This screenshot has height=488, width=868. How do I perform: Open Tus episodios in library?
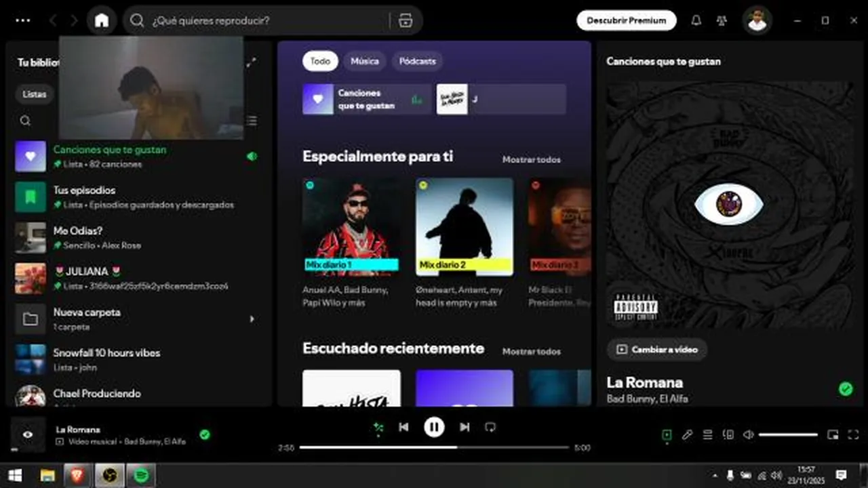(x=139, y=197)
